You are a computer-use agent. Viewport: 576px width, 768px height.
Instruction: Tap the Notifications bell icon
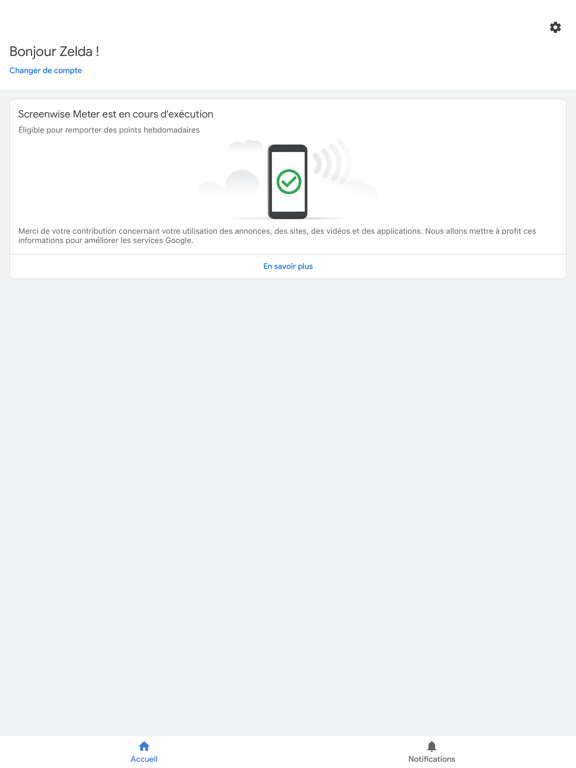point(432,746)
